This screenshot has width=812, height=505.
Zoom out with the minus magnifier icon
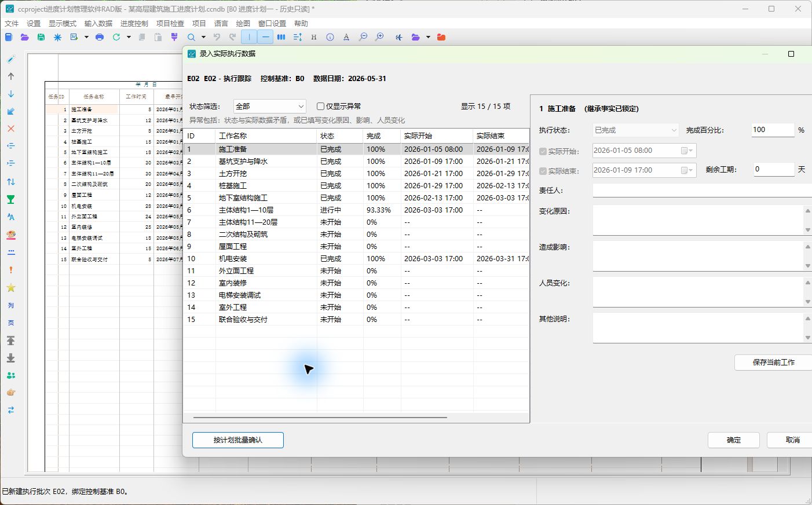363,37
